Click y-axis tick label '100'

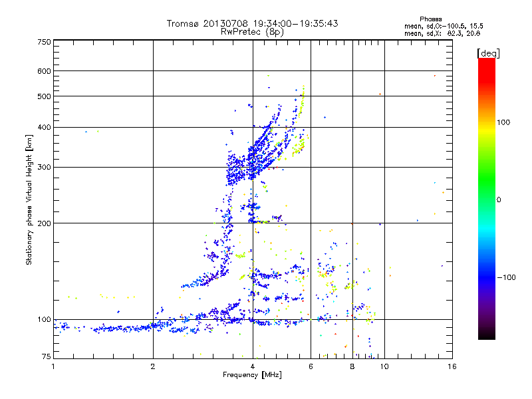[x=44, y=320]
